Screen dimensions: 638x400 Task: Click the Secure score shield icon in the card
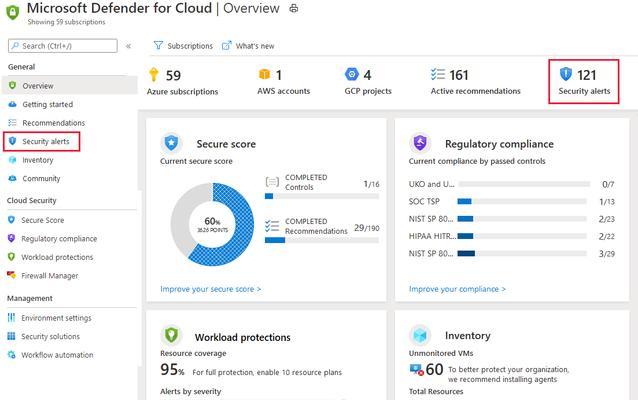click(x=171, y=143)
